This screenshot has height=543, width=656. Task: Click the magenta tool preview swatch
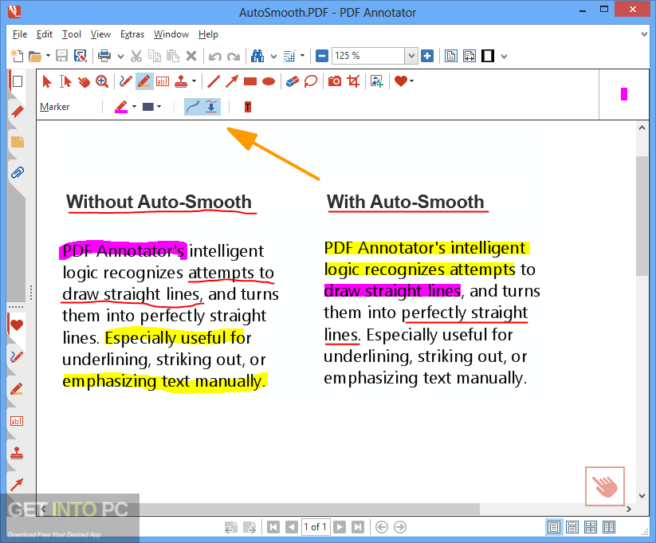[624, 94]
